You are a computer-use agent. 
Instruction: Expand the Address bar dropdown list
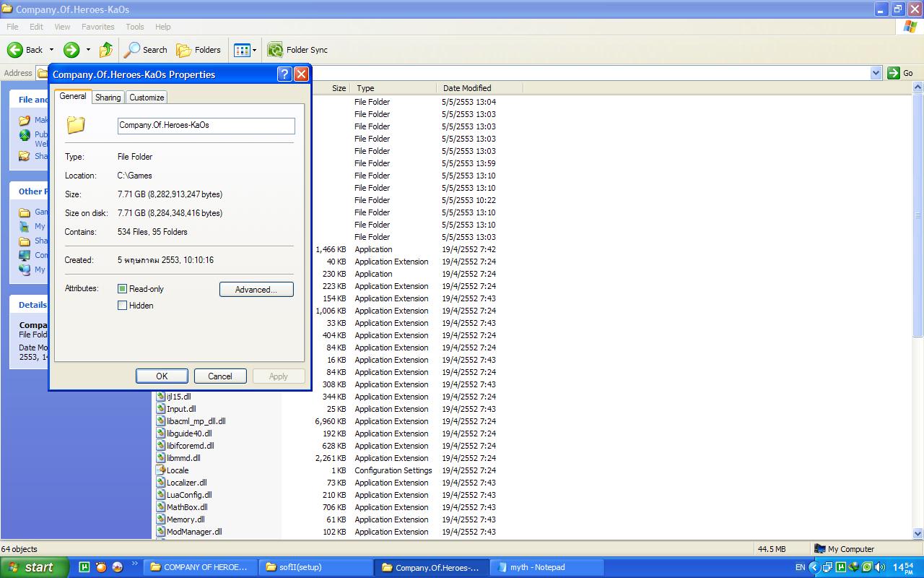click(x=876, y=73)
